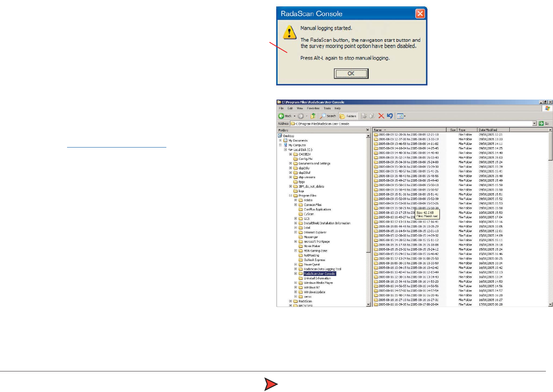Select the Outlook Express tree folder

point(314,260)
